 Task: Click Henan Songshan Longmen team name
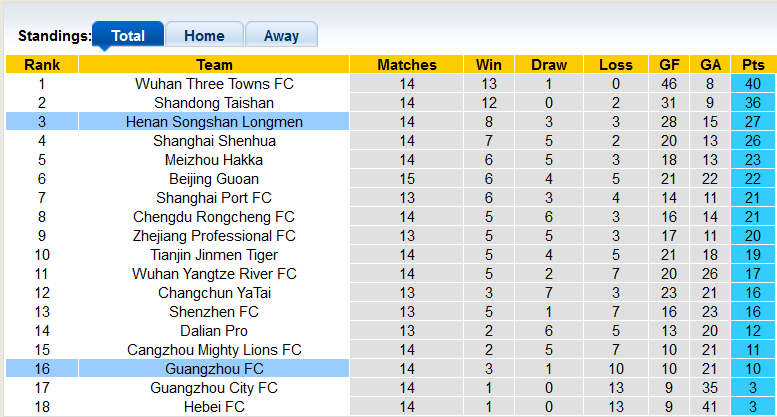214,122
